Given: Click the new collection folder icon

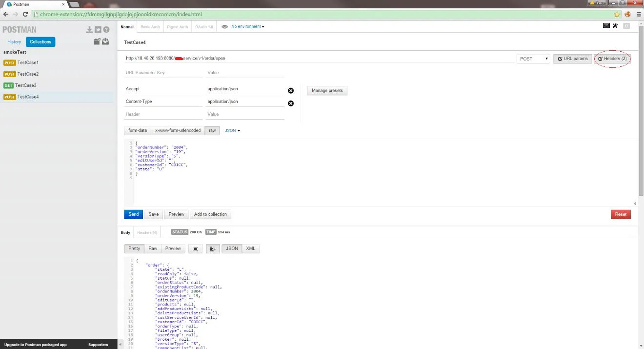Looking at the screenshot, I should tap(97, 41).
